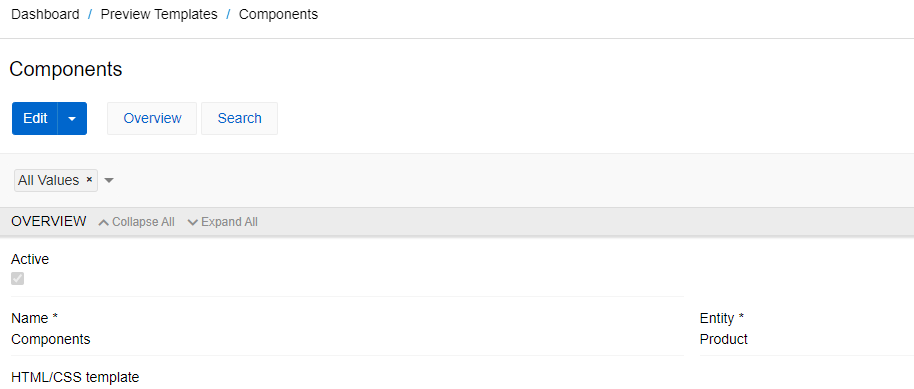Select the All Values filter tag
The image size is (914, 389).
[x=48, y=180]
